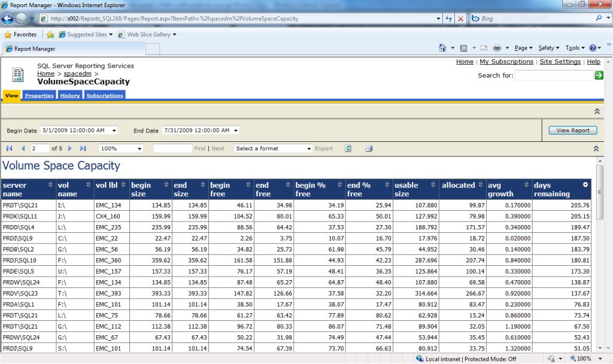
Task: Switch to the Properties tab
Action: click(x=40, y=96)
